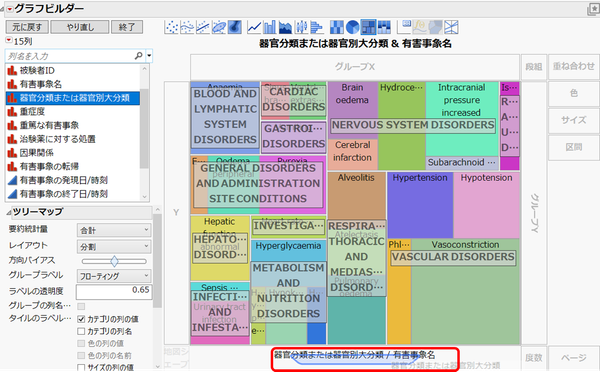The image size is (600, 372).
Task: Click the 段組 drop zone
Action: [x=533, y=67]
